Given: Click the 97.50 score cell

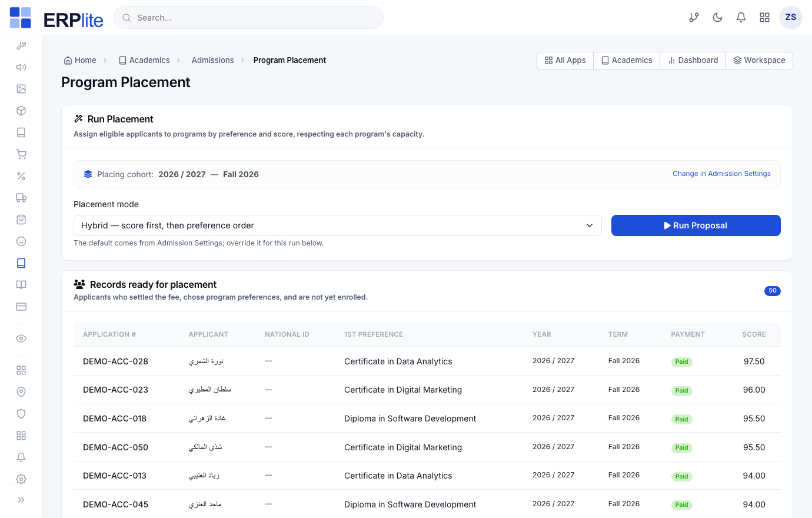Looking at the screenshot, I should [754, 361].
